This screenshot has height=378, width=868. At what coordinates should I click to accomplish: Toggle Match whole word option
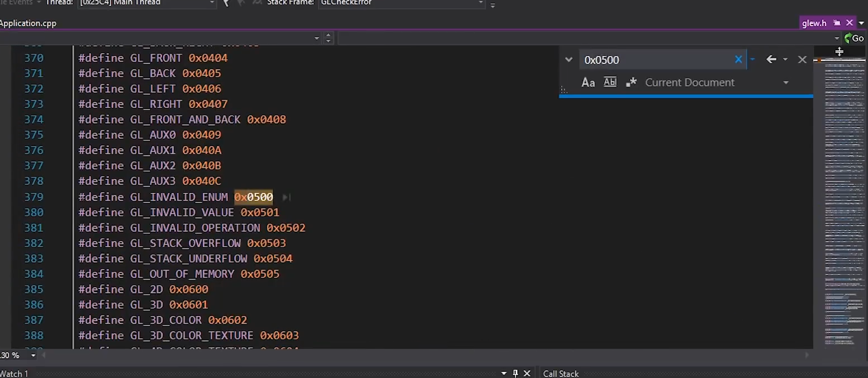(610, 82)
